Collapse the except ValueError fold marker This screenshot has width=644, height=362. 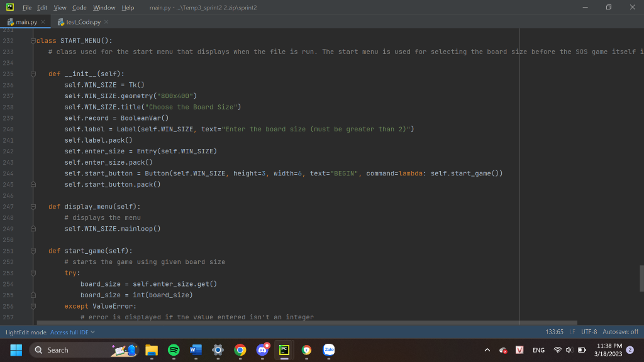coord(33,307)
